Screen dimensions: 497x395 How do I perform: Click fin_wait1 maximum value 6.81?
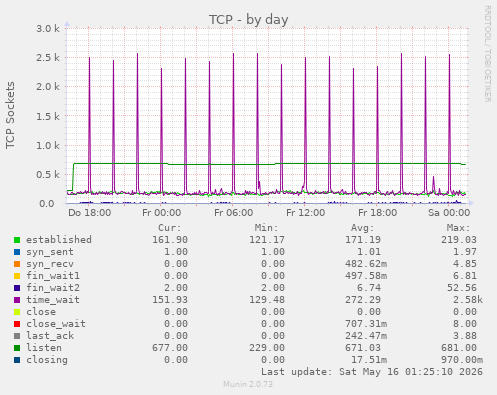point(465,276)
